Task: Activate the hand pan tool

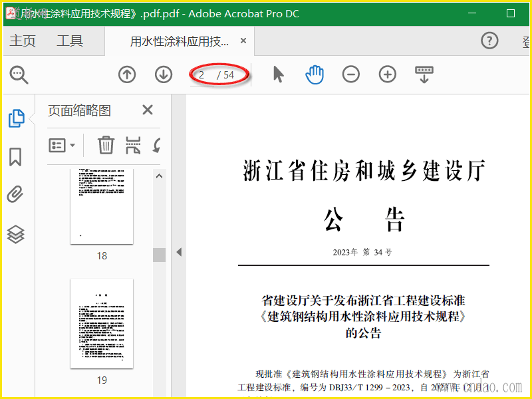Action: coord(315,74)
